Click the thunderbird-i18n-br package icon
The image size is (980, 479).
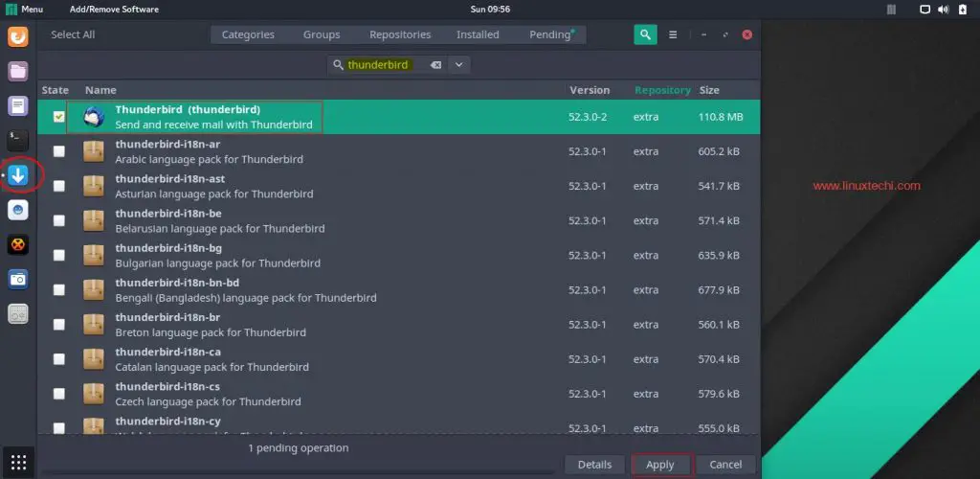(x=94, y=325)
